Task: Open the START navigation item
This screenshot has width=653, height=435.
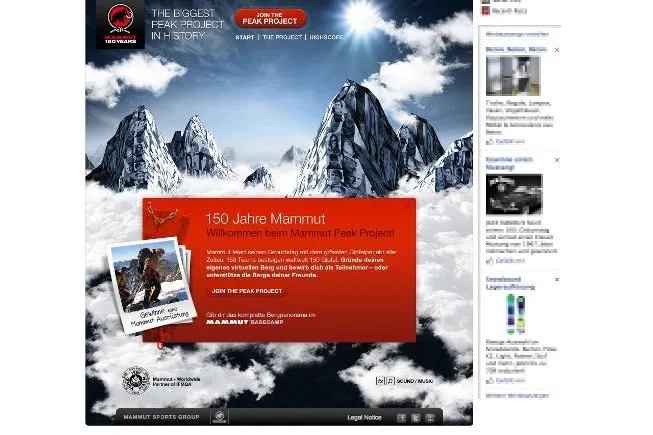Action: (244, 37)
